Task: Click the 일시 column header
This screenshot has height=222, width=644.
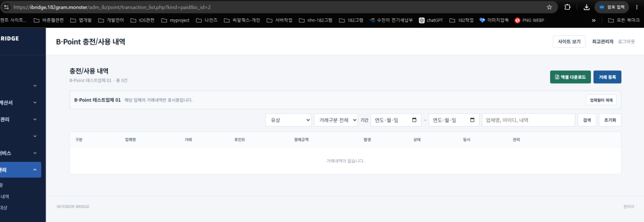Action: (x=466, y=139)
